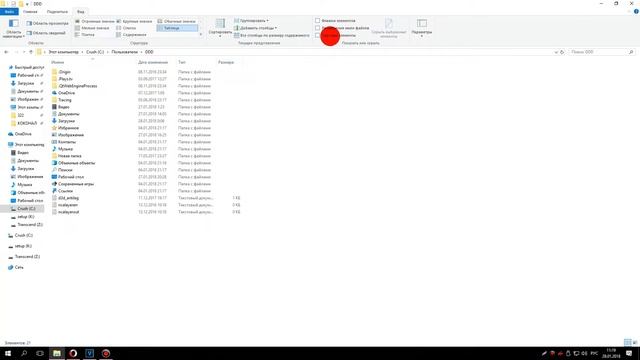Switch layout to Содержимое content view
Screen dimensions: 640x360
[131, 35]
